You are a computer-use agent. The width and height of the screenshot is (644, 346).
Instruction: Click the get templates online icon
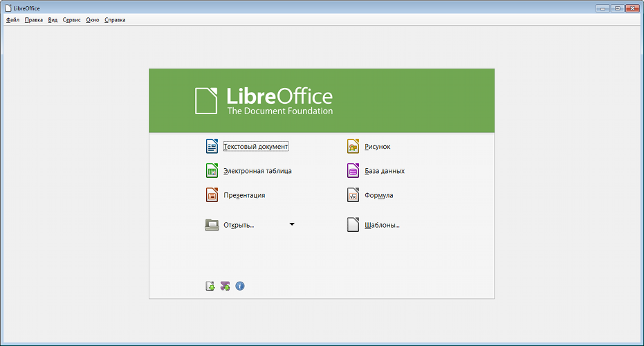point(210,286)
